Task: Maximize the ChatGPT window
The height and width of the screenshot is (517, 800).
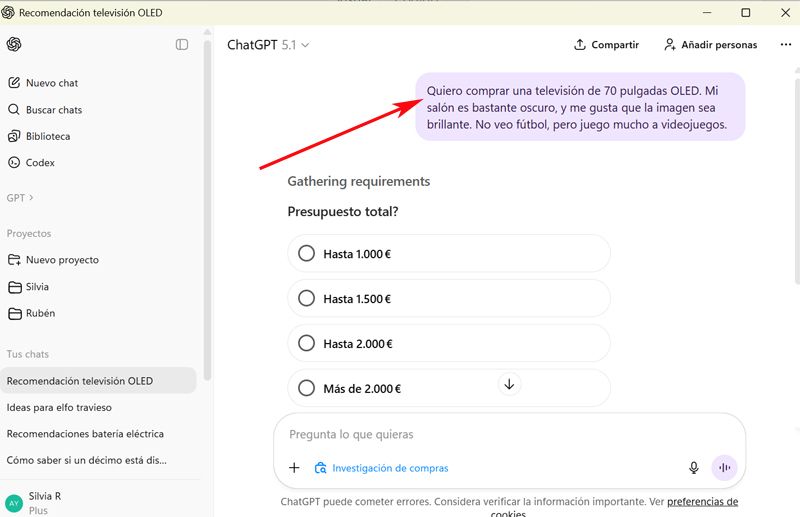Action: (x=745, y=12)
